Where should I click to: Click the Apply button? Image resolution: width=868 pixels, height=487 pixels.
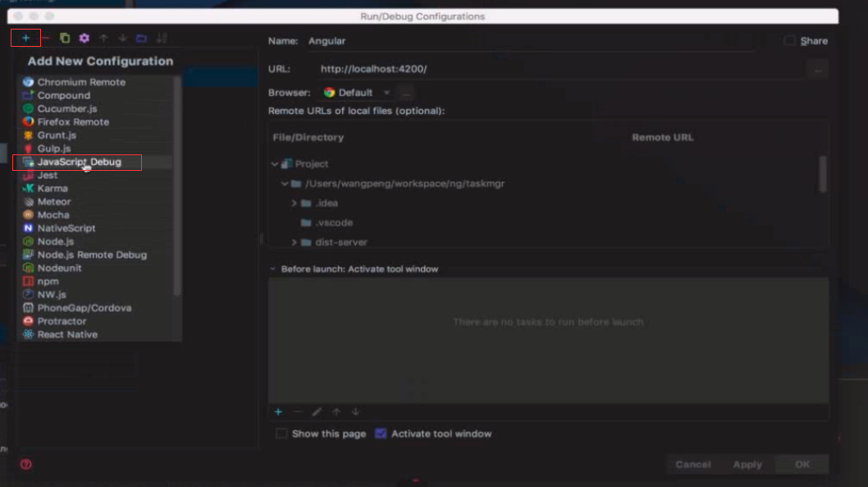pos(747,464)
